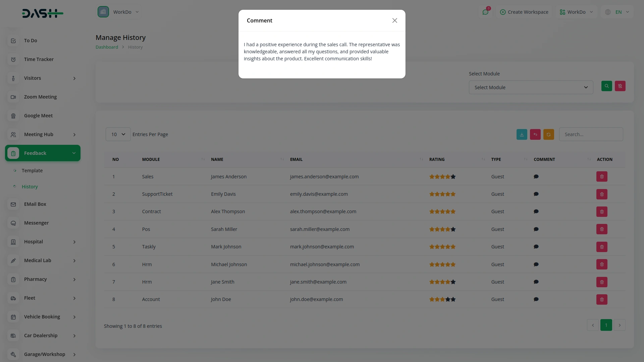The width and height of the screenshot is (644, 362).
Task: Sort the table by Rating column
Action: [x=437, y=160]
